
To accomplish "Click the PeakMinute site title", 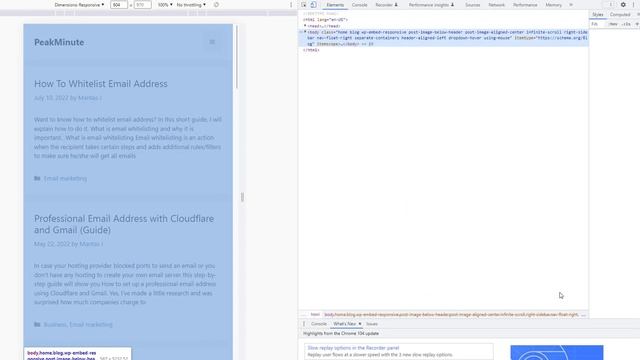I will point(59,42).
